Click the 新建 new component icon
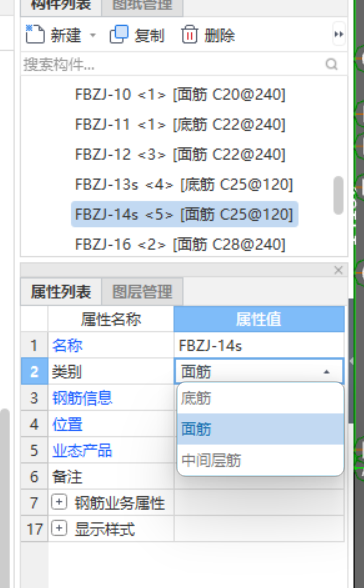This screenshot has width=364, height=588. coord(35,34)
